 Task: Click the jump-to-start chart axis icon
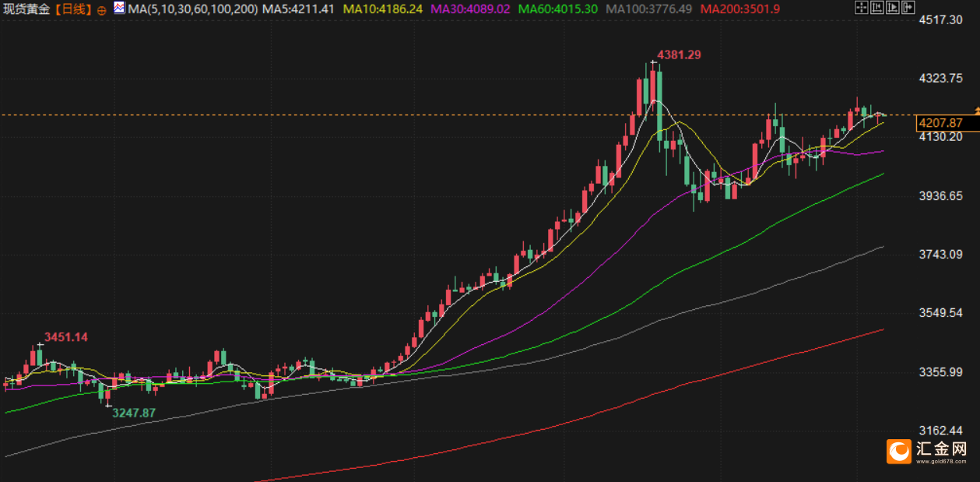click(x=877, y=8)
